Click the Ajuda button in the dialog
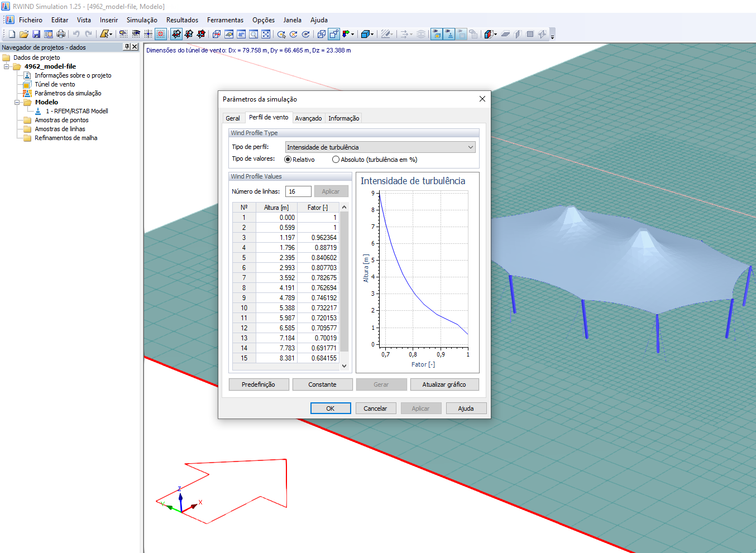Viewport: 756px width, 553px height. [466, 408]
